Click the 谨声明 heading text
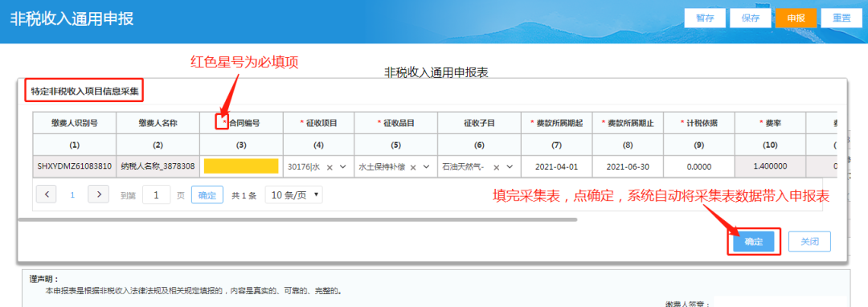The image size is (868, 307). 43,280
